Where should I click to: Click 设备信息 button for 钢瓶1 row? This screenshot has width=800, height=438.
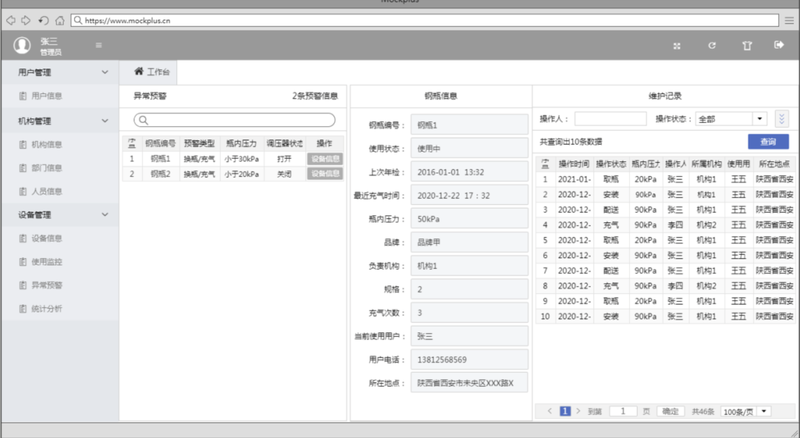[324, 159]
